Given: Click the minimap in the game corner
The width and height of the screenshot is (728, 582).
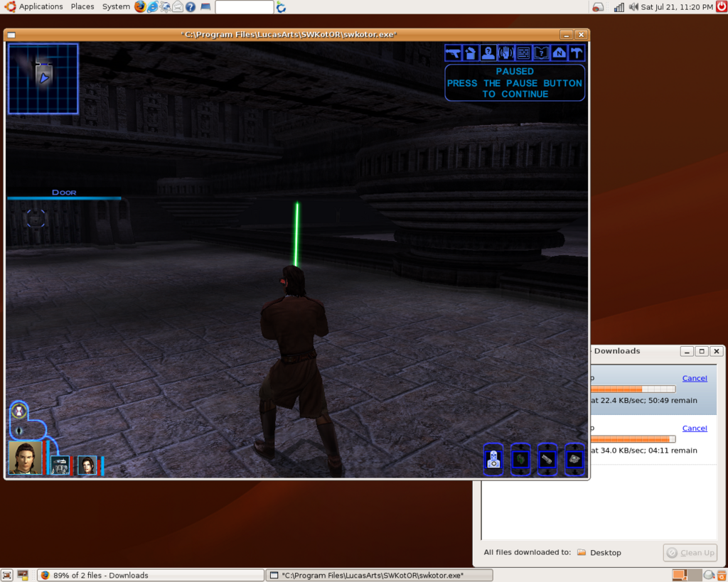Looking at the screenshot, I should point(43,79).
